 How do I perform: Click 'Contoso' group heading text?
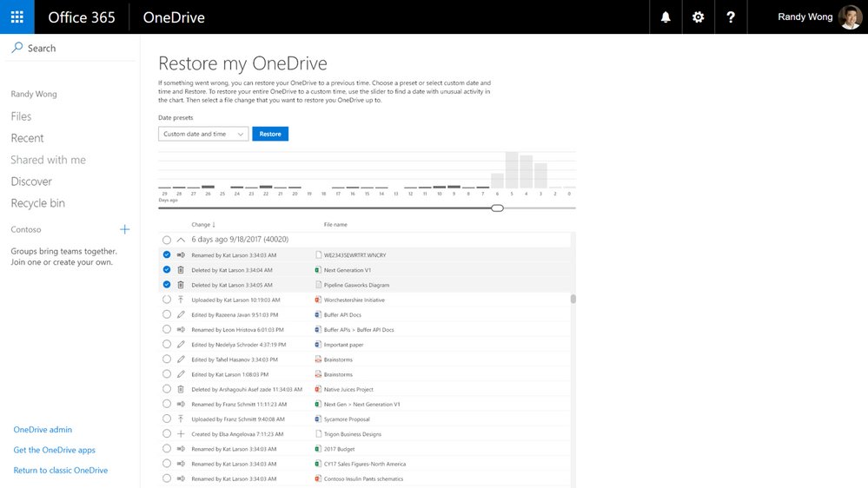pyautogui.click(x=26, y=229)
